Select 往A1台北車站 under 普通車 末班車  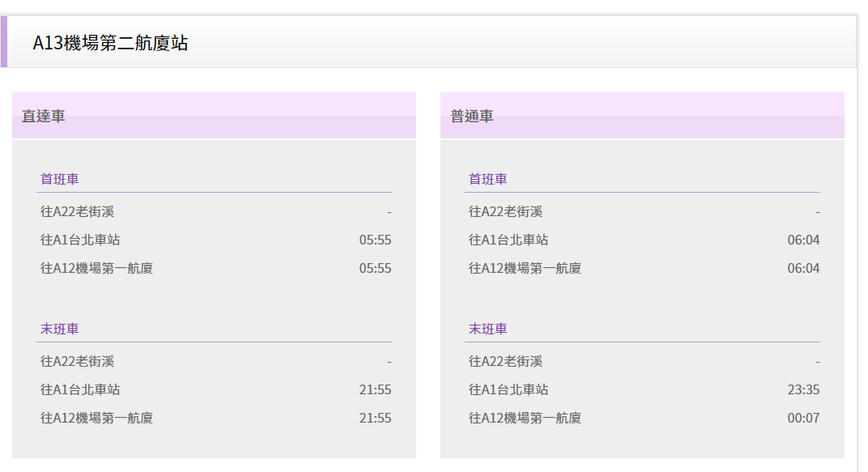[x=508, y=389]
